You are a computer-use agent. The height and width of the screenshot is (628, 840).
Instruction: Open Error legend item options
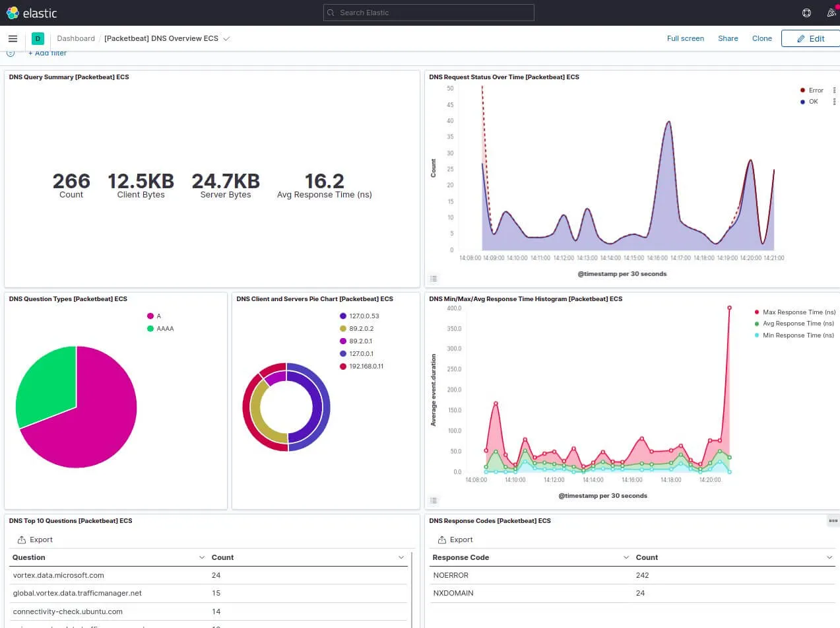[x=835, y=90]
